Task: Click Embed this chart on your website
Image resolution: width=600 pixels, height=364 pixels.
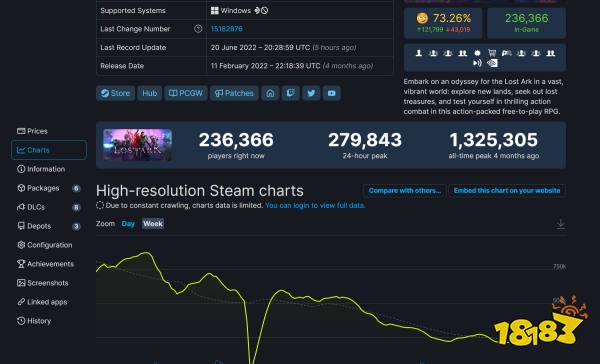Action: tap(507, 191)
